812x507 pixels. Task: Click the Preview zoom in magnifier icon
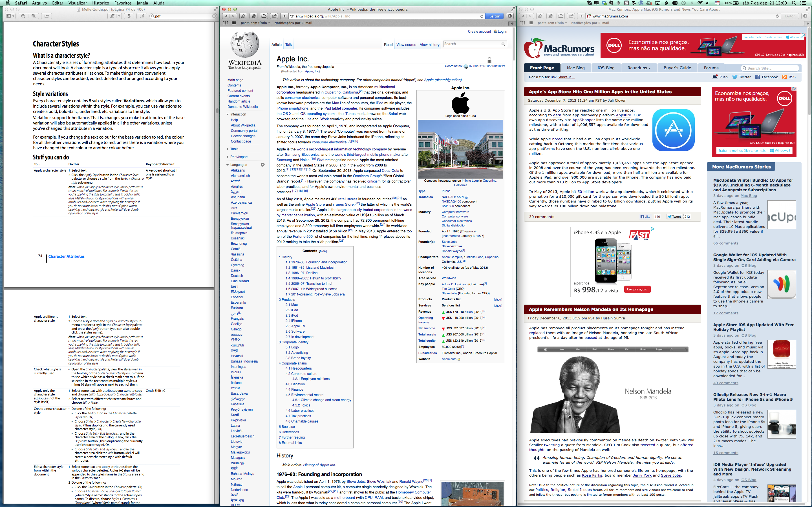33,16
